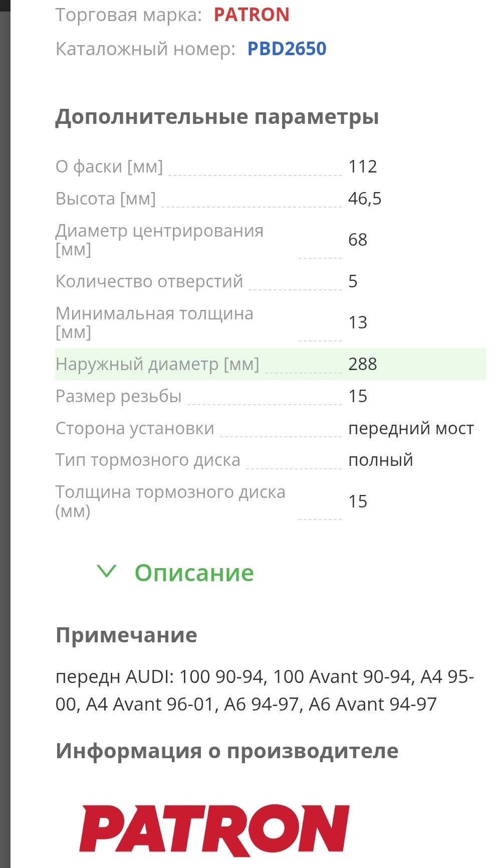Select the Размер резьбы row
Viewport: 496px width, 868px height.
(x=271, y=396)
